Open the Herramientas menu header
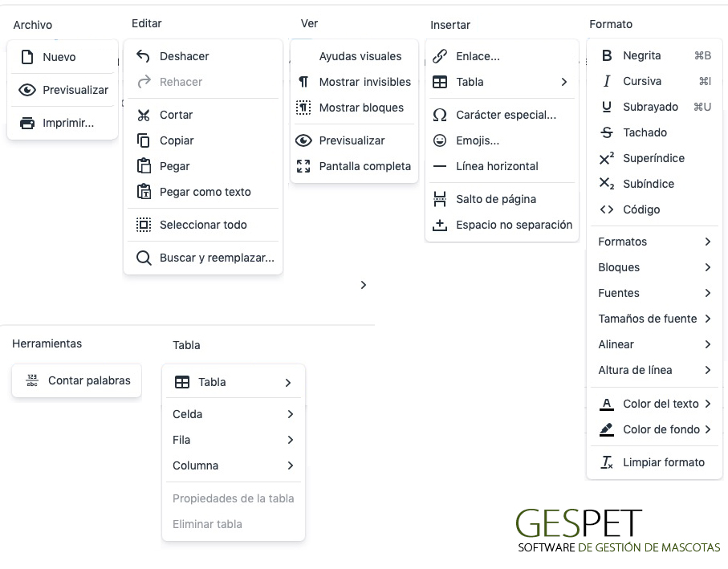728x569 pixels. click(x=47, y=343)
